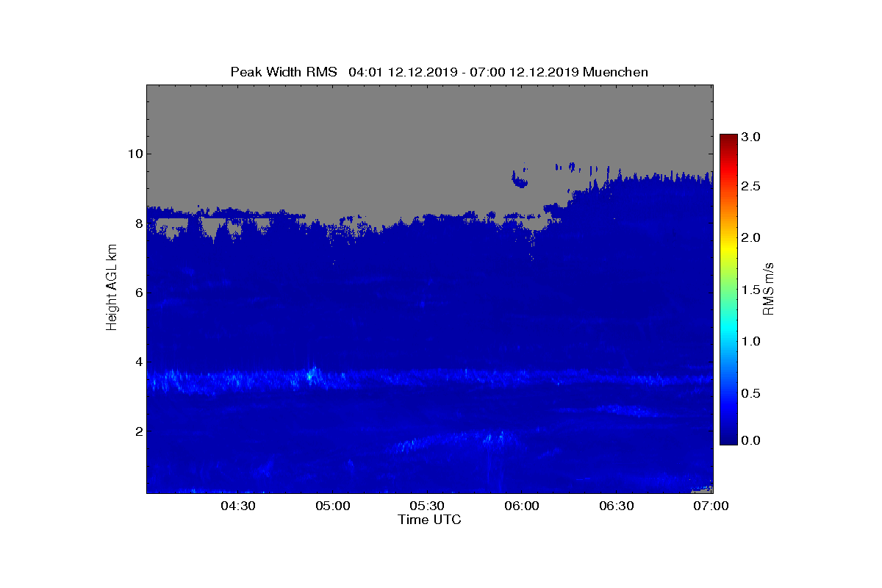Image resolution: width=882 pixels, height=588 pixels.
Task: Click the isolated blue patch above 06:00
Action: coord(520,179)
